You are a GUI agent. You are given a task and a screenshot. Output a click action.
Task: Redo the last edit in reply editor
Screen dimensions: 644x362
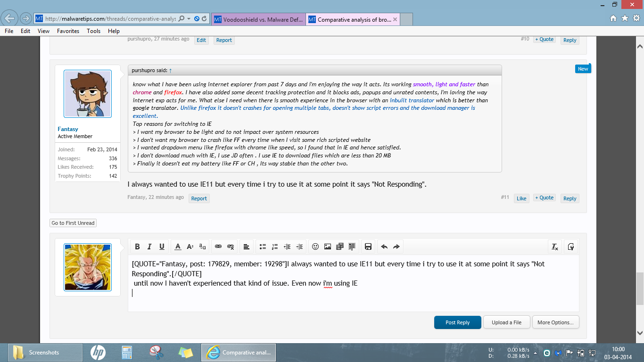[396, 247]
